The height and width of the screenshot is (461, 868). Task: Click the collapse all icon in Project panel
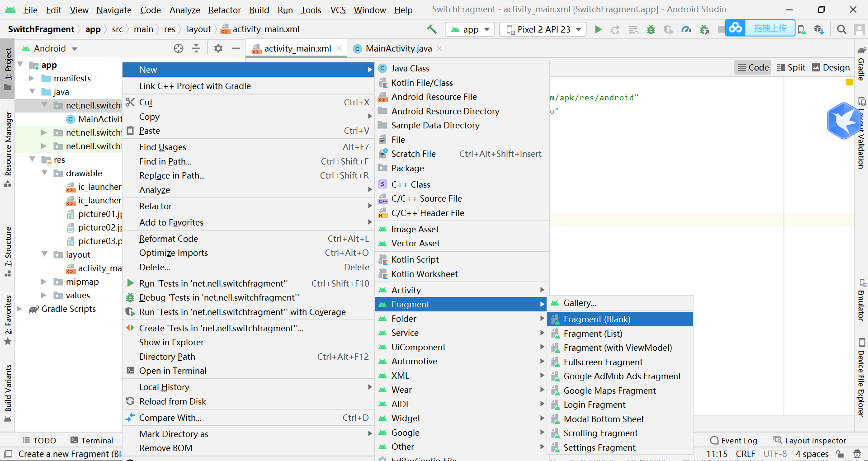[x=196, y=48]
